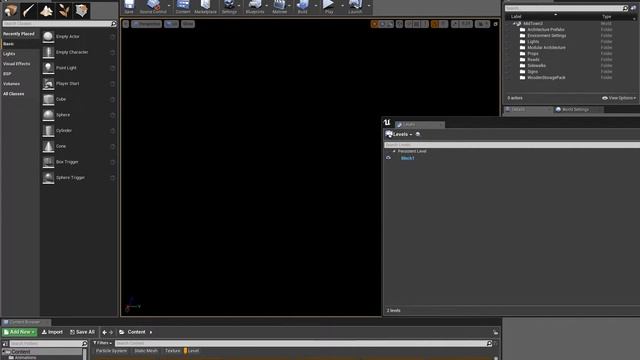This screenshot has width=640, height=360.
Task: Toggle the Texture filter
Action: [172, 351]
